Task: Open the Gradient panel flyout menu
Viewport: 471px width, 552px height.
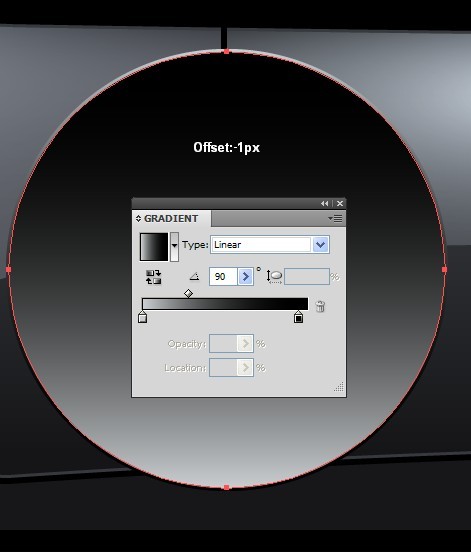Action: click(335, 219)
